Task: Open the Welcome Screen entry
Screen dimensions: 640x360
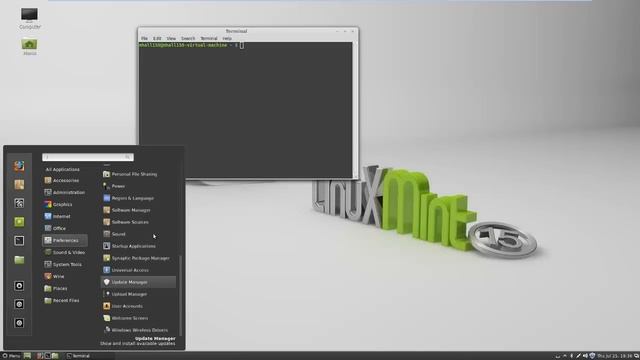Action: (x=125, y=318)
